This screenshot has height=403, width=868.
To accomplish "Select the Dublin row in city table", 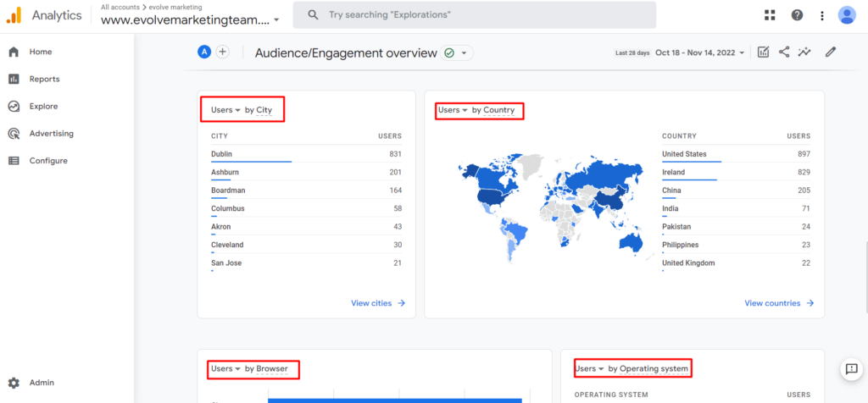I will point(306,154).
